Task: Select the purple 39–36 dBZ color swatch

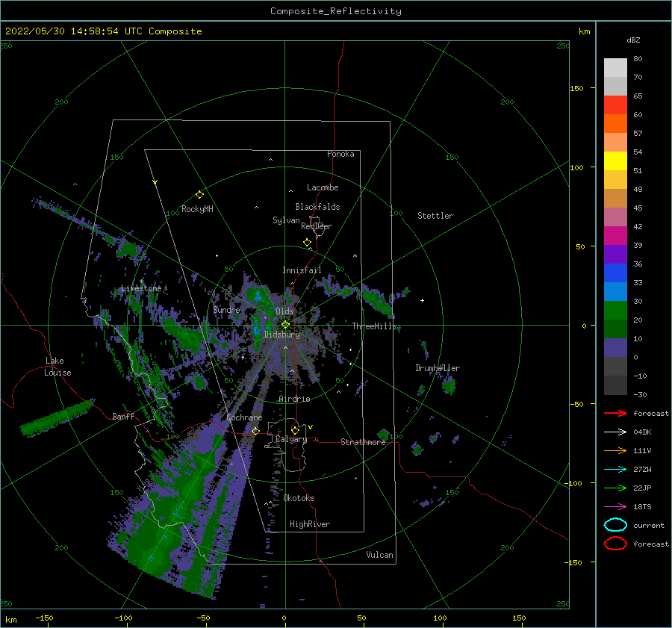Action: 615,254
